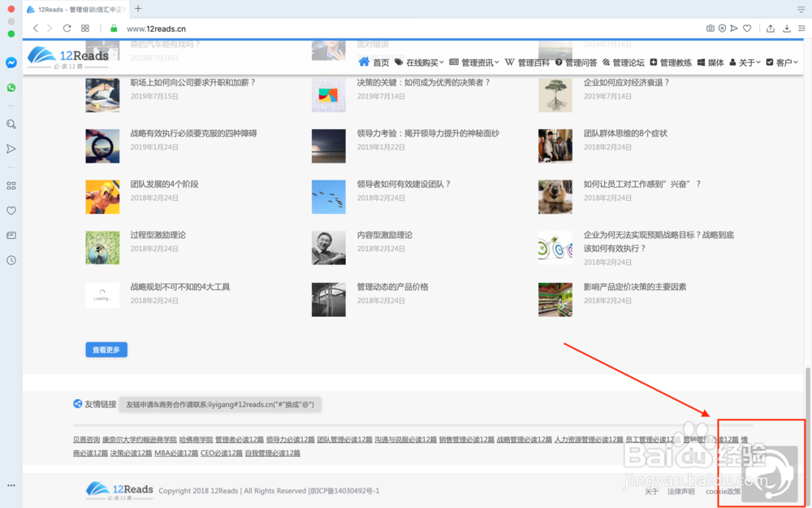Click quokka thumbnail for 如何让员工对工作感到兴奋
Viewport: 812px width, 508px height.
555,197
